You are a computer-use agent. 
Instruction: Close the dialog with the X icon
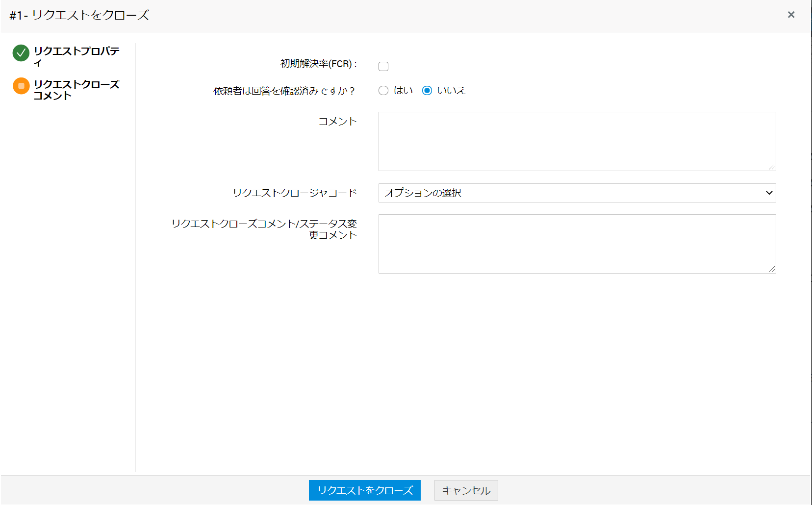click(791, 15)
